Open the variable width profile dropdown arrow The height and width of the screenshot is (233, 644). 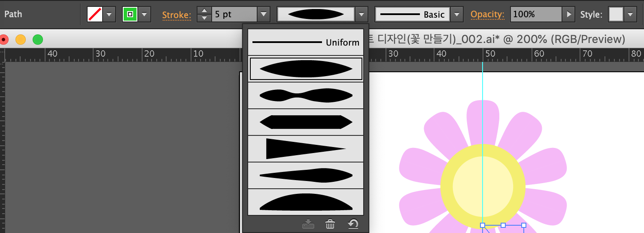(x=361, y=14)
